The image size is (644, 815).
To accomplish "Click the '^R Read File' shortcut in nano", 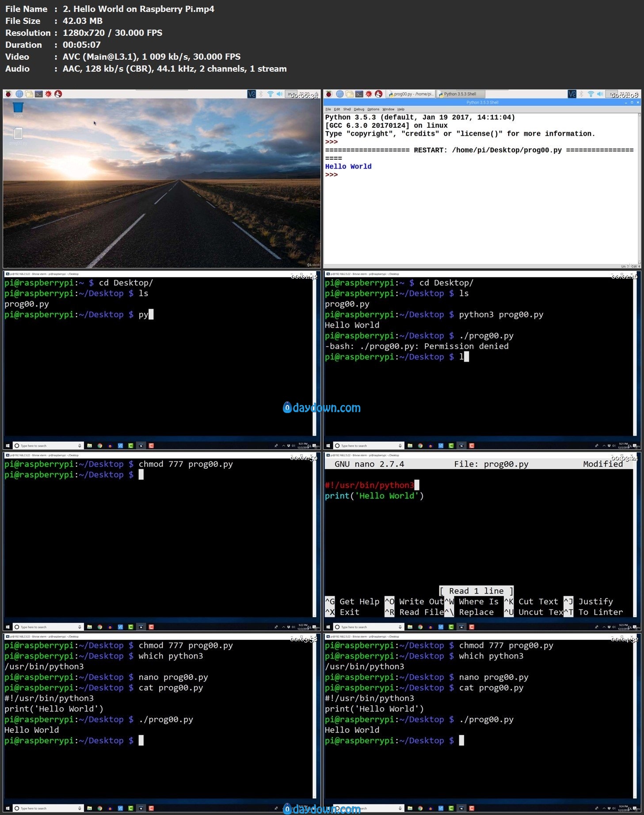I will point(414,612).
